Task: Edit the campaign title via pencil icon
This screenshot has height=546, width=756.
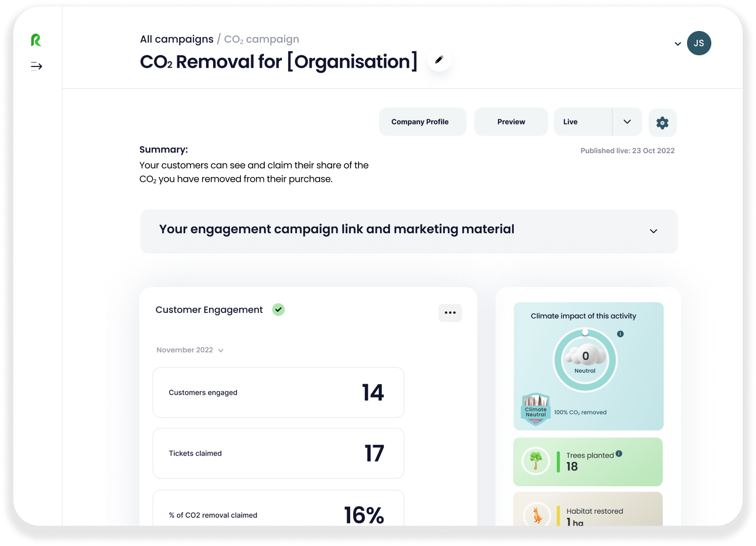Action: (x=439, y=60)
